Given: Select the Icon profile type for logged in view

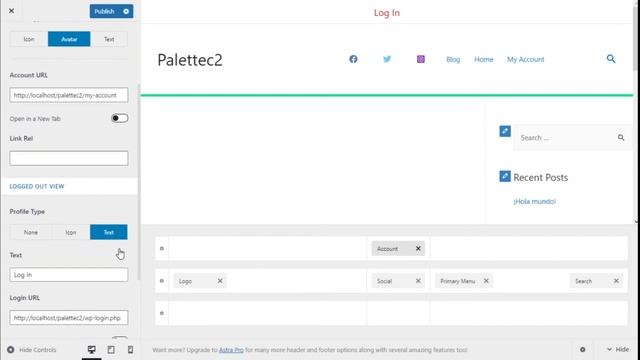Looking at the screenshot, I should tap(29, 39).
